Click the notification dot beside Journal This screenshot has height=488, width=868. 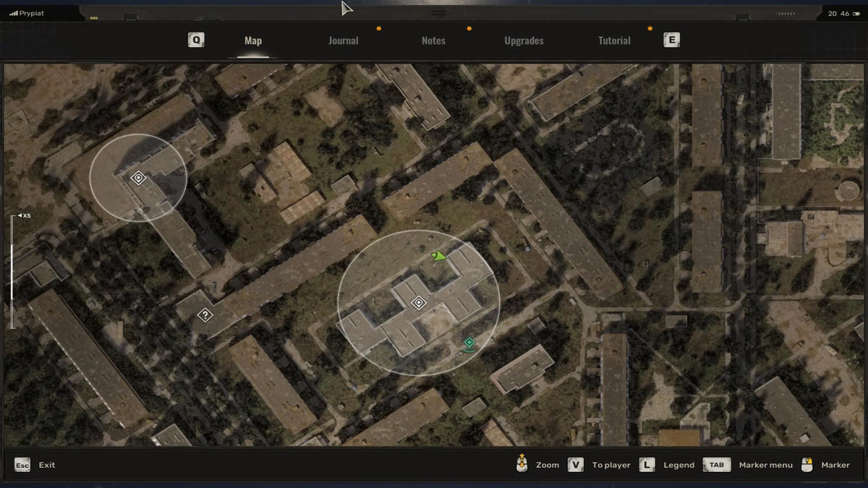(x=378, y=30)
